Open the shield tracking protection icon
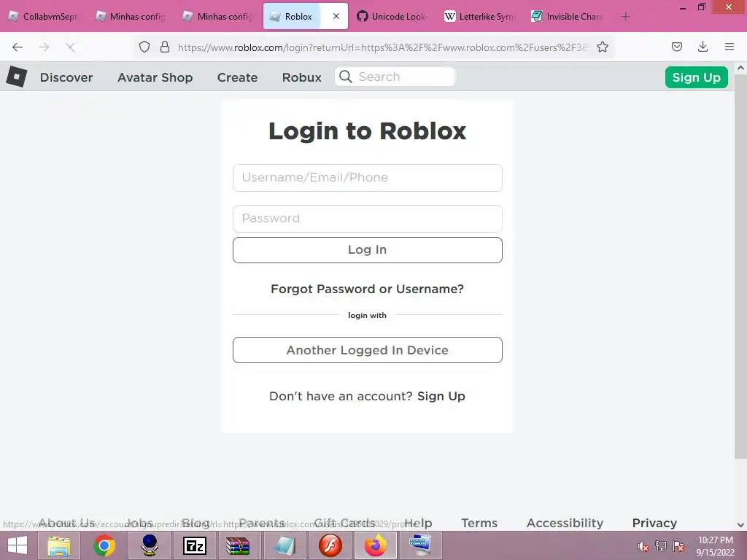 click(x=144, y=47)
